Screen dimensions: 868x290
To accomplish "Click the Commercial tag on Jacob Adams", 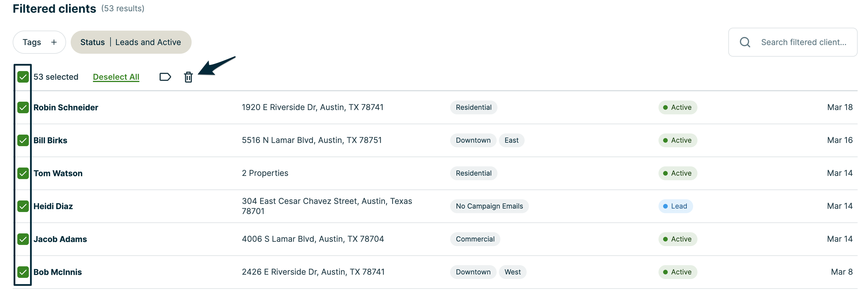I will pyautogui.click(x=475, y=239).
